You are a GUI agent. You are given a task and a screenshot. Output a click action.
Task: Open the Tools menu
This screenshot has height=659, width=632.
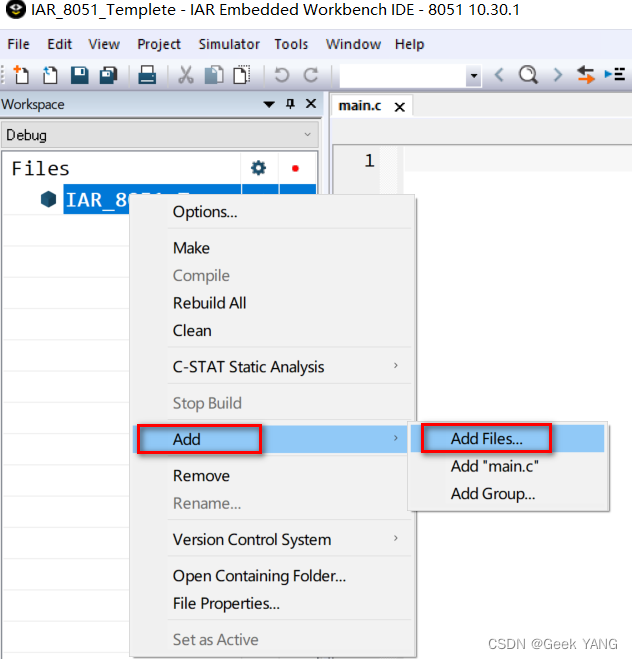(291, 44)
